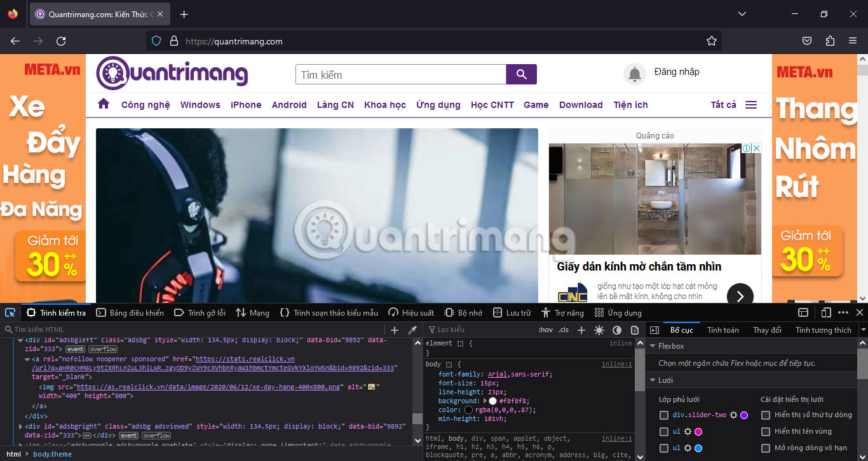The image size is (868, 461).
Task: Reload the page in Firefox
Action: (61, 41)
